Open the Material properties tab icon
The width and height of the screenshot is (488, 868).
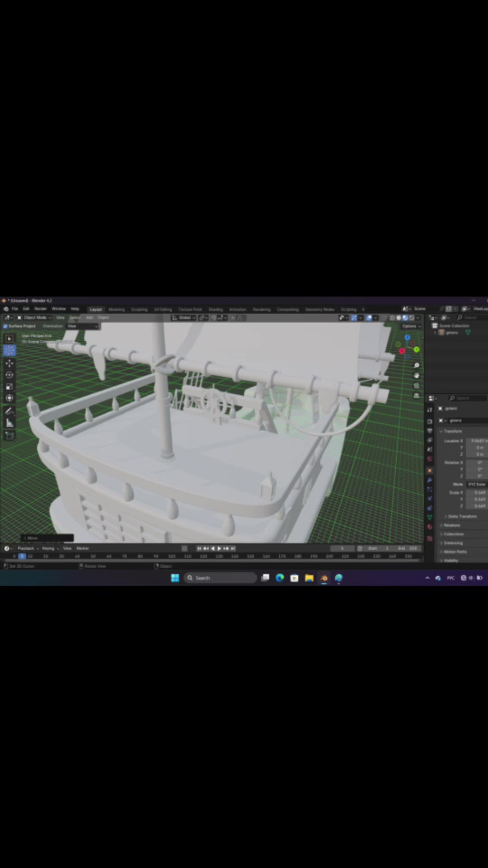tap(430, 527)
